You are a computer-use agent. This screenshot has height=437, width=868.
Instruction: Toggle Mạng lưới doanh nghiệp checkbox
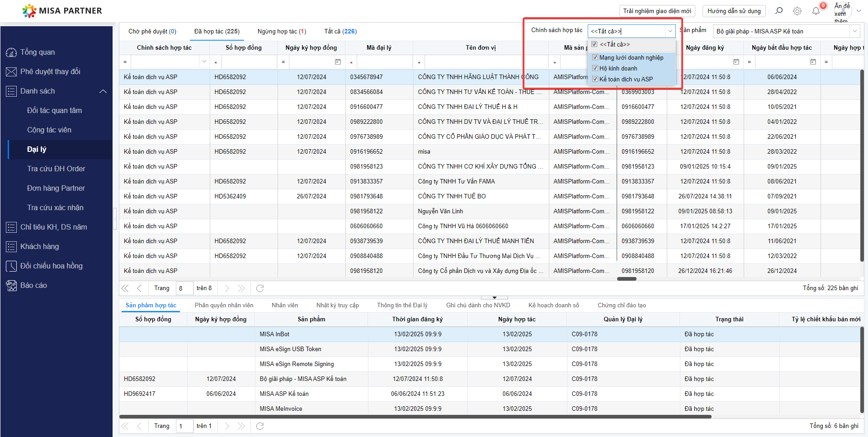595,57
